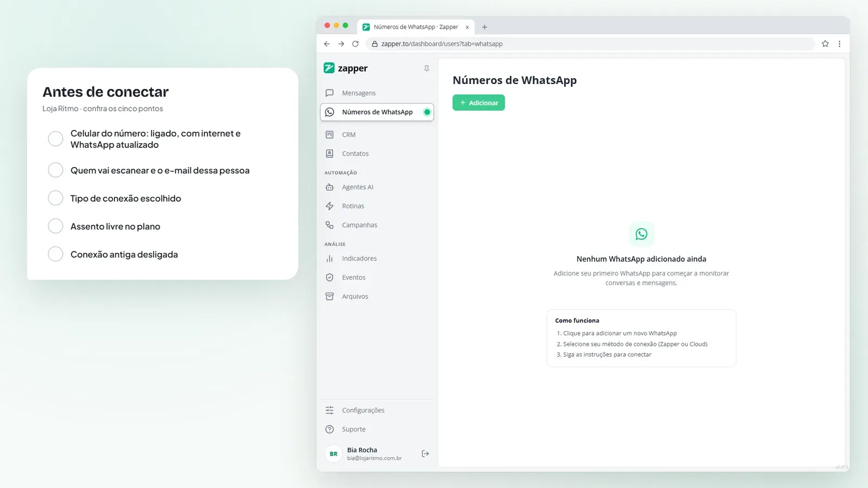Check 'Assento livre no plano' circle
868x488 pixels.
55,226
